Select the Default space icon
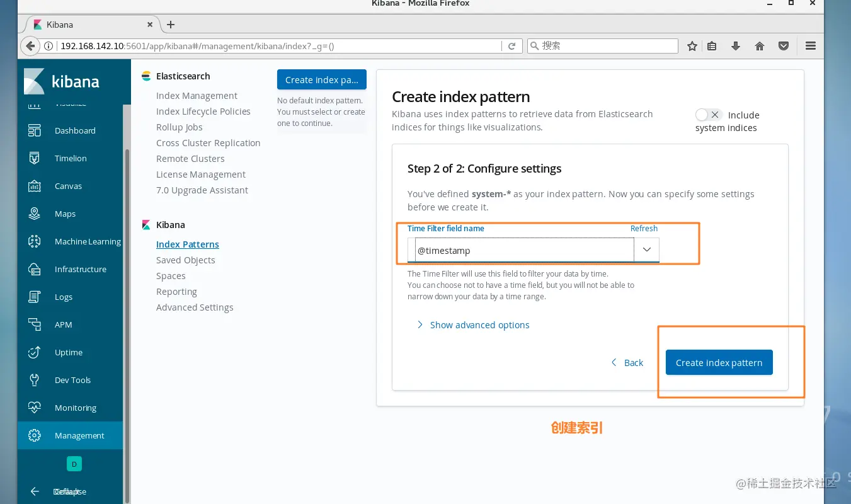 (x=74, y=464)
